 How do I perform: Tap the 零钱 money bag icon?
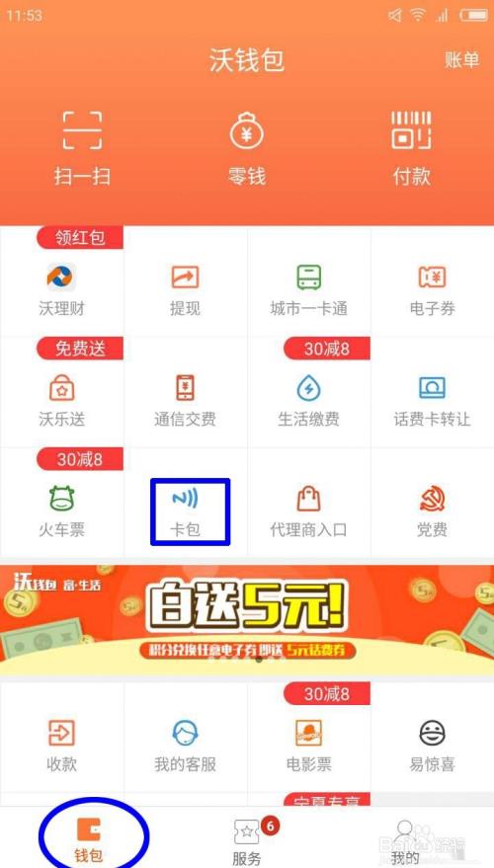tap(246, 130)
